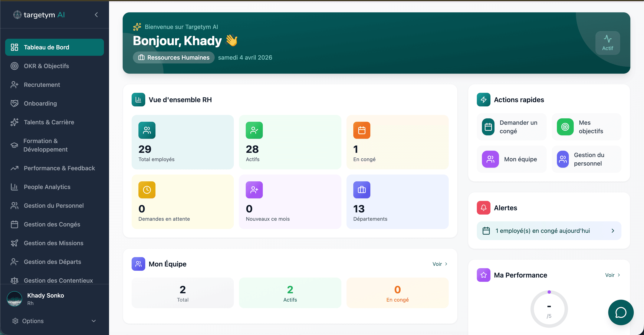This screenshot has height=335, width=644.
Task: Click the Mon équipe quick action icon
Action: [x=490, y=159]
